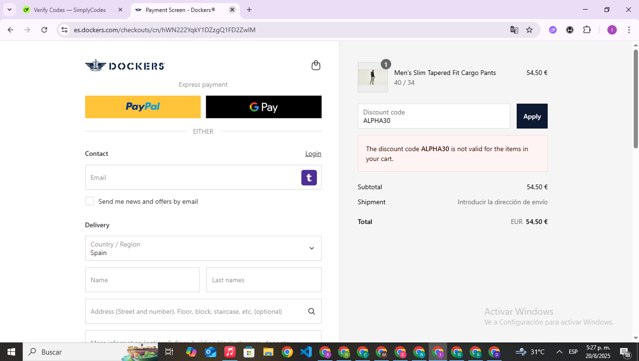Click the browser address bar URL
The width and height of the screenshot is (639, 361).
coord(165,30)
